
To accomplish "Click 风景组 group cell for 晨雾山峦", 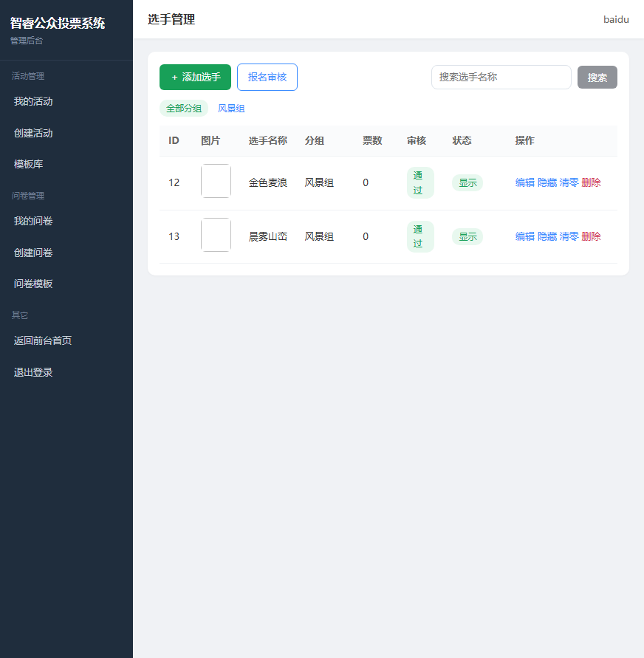I will click(x=319, y=236).
